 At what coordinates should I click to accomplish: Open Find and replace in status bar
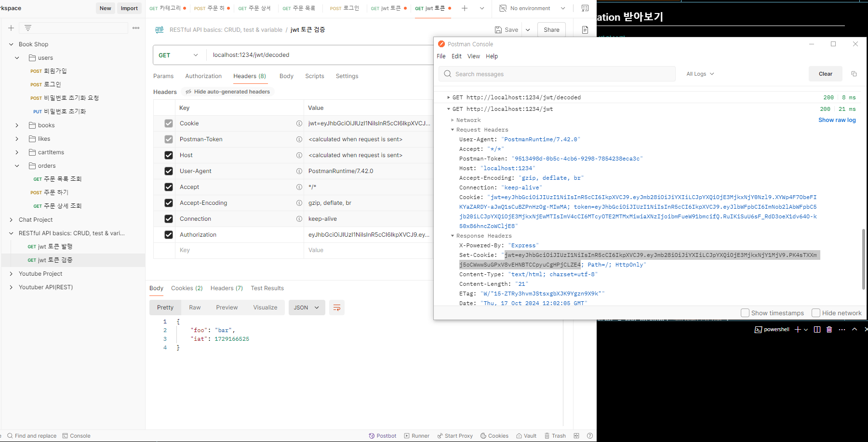(x=32, y=436)
